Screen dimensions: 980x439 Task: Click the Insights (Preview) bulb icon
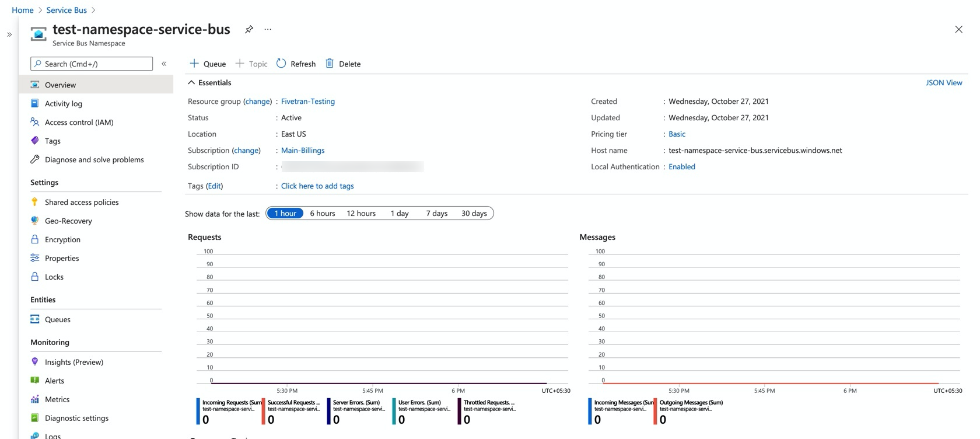(35, 362)
